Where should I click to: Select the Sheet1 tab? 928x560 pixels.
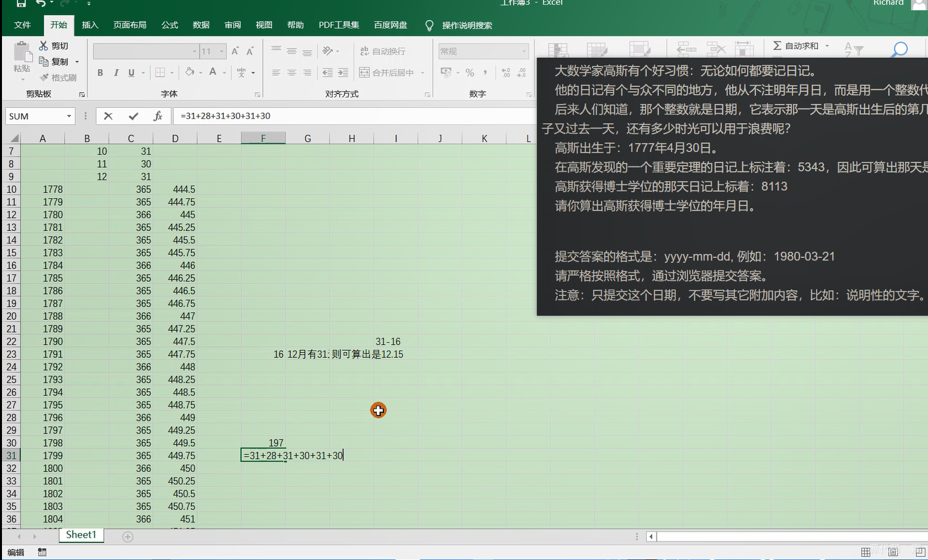(81, 534)
